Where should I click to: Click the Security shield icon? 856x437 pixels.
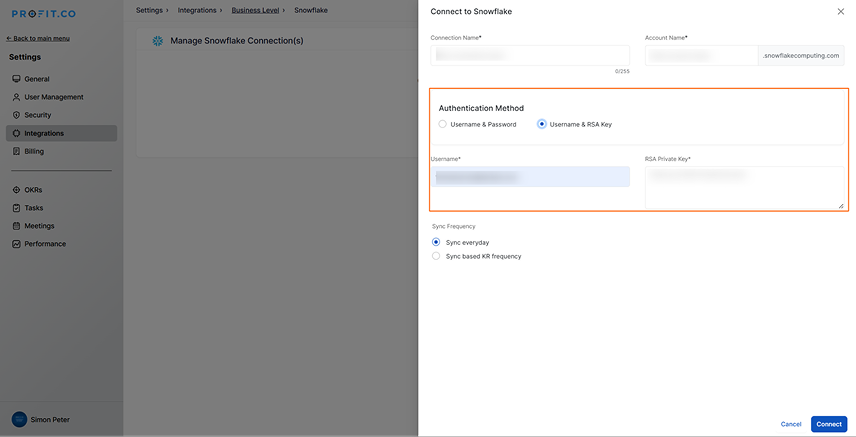click(16, 115)
